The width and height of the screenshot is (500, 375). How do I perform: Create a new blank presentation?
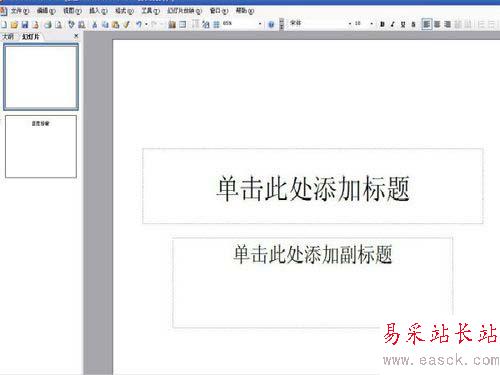(x=4, y=24)
